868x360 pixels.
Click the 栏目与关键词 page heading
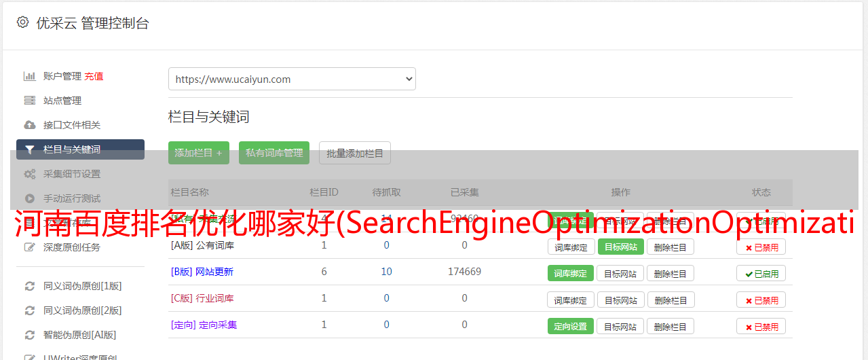209,117
